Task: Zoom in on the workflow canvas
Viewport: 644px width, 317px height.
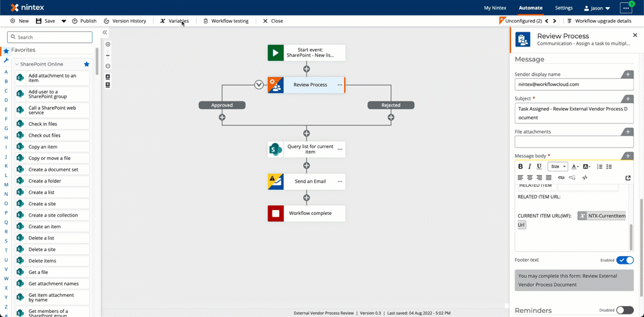Action: click(108, 44)
